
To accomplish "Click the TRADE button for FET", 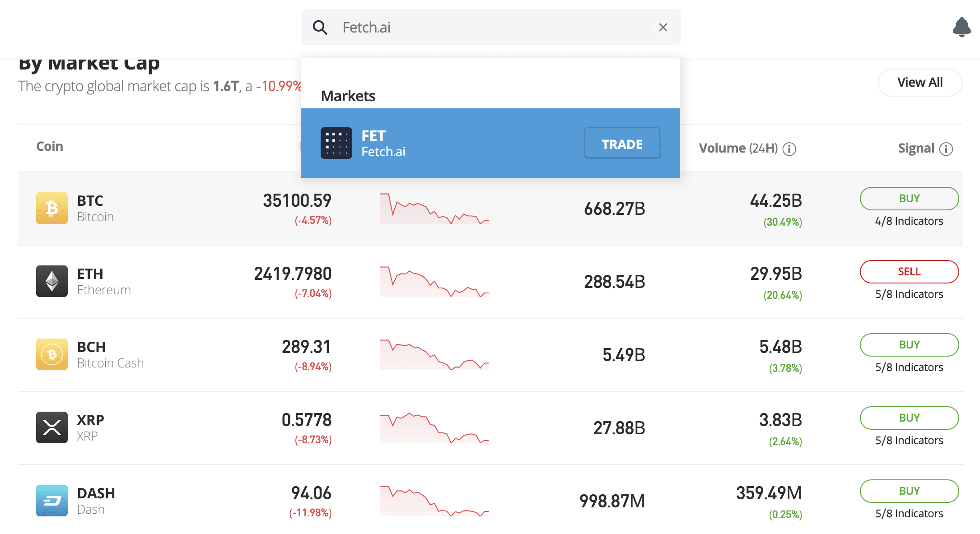I will (x=622, y=143).
